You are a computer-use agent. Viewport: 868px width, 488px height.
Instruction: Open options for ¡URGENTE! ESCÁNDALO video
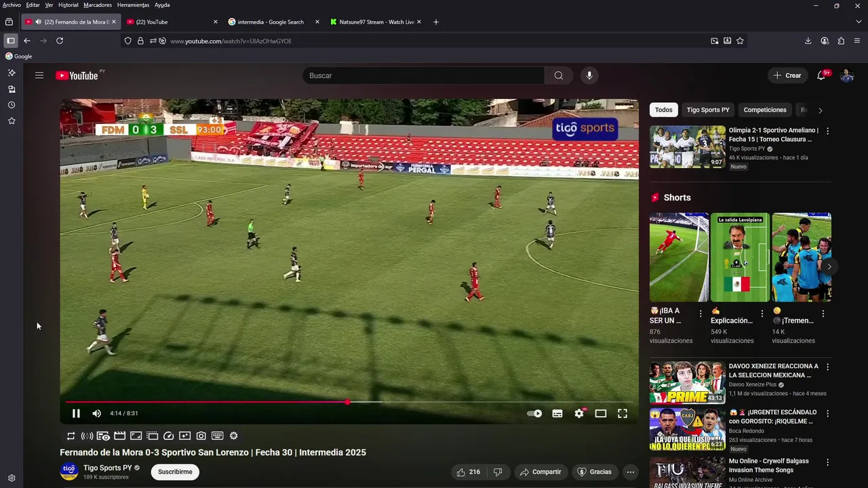[827, 413]
